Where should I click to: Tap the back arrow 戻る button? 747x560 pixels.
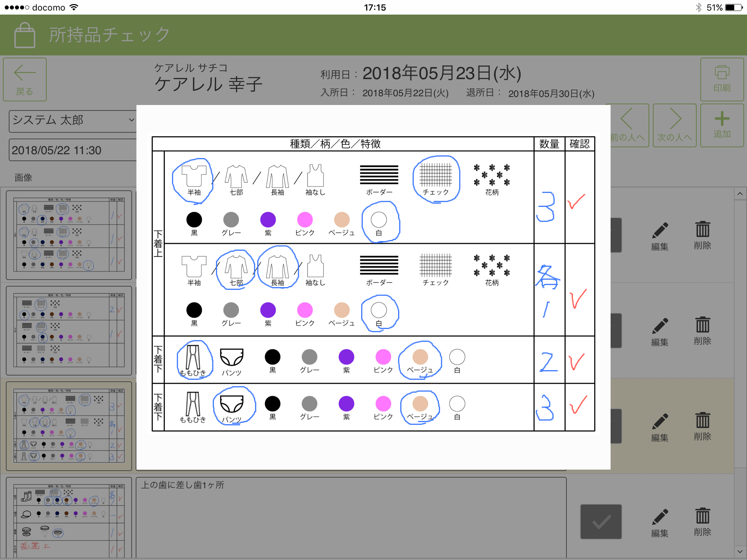pos(25,79)
